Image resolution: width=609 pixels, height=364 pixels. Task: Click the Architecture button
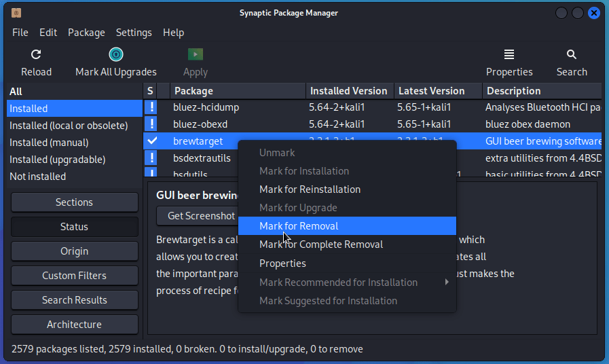point(75,325)
